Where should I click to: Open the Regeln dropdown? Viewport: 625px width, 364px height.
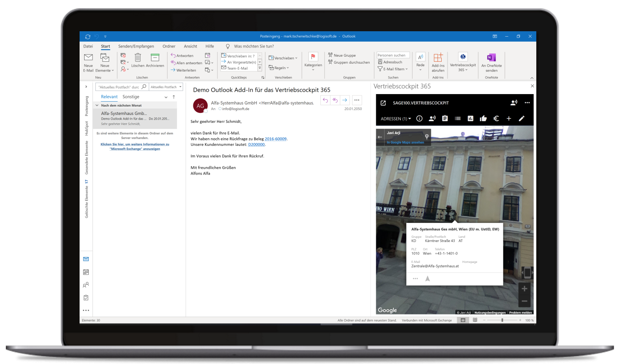click(279, 67)
